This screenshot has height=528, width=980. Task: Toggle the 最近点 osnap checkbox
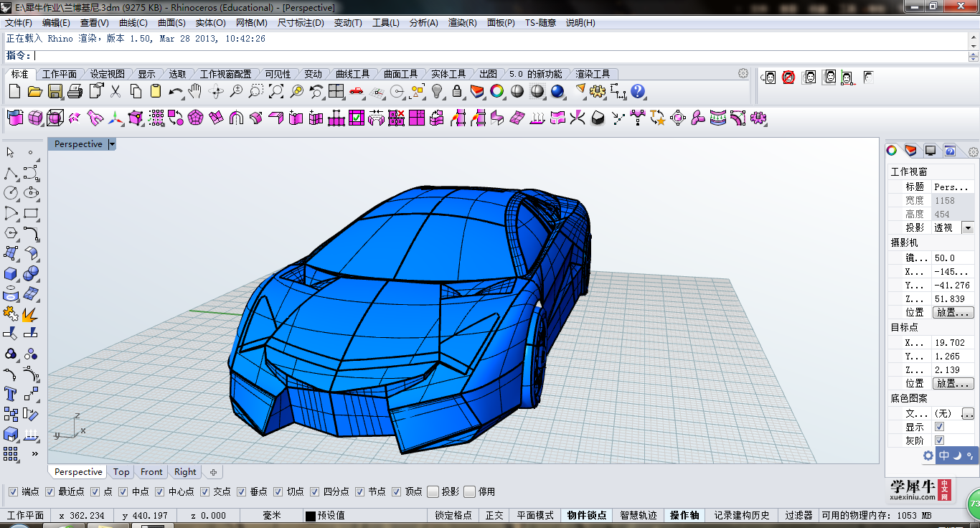point(50,491)
